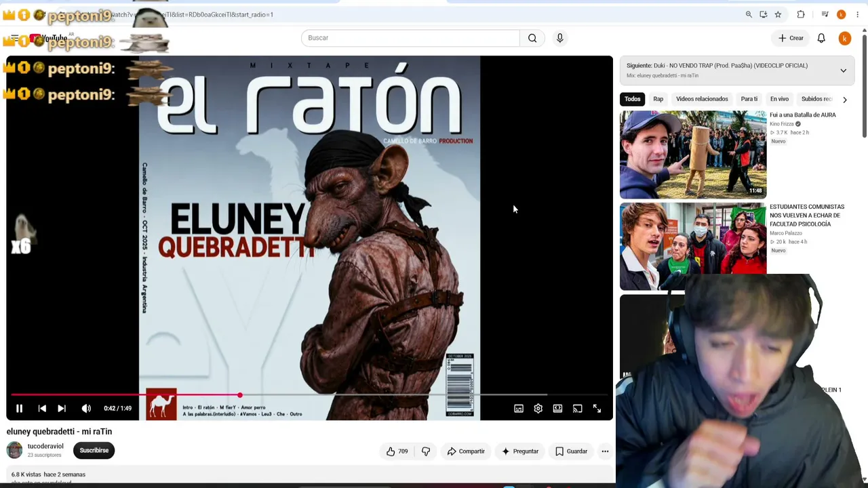The width and height of the screenshot is (868, 488).
Task: Save the video with Guardar
Action: click(x=571, y=451)
